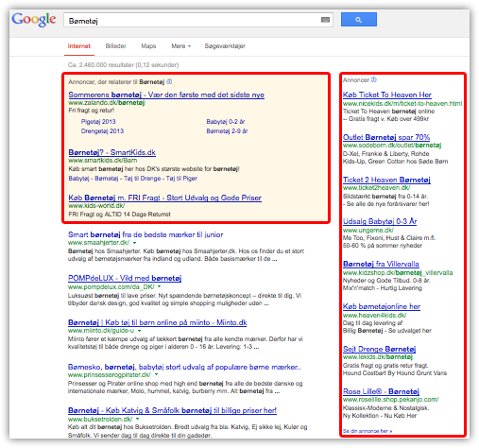This screenshot has width=479, height=448.
Task: Open side ad 'Køb Ticket To Heaven Her'
Action: (x=387, y=95)
